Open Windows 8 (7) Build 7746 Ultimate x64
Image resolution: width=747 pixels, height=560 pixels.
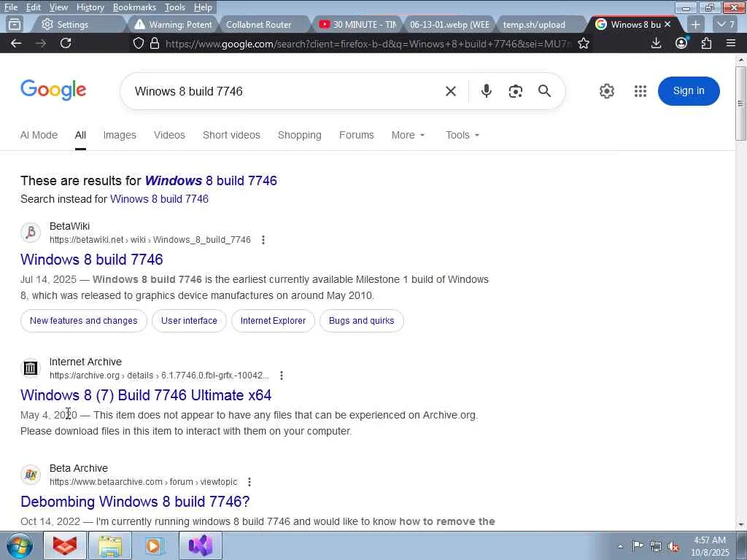point(146,395)
